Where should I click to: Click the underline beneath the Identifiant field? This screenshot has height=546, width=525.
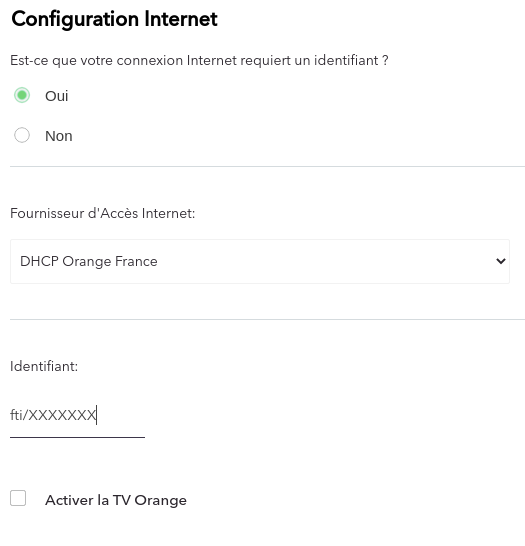click(77, 437)
